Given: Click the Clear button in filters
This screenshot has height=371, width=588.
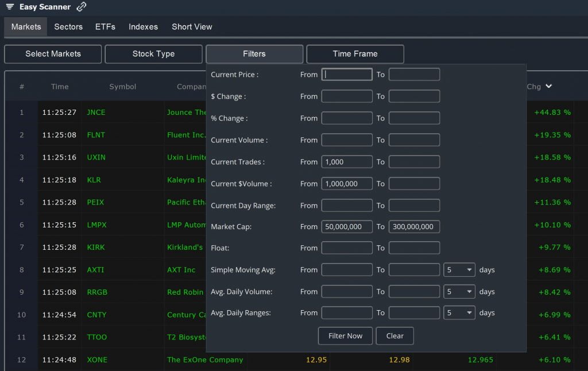Looking at the screenshot, I should (x=394, y=336).
